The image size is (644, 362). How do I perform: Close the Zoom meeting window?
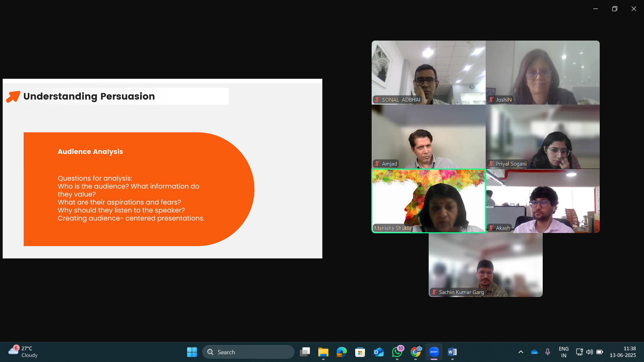634,9
